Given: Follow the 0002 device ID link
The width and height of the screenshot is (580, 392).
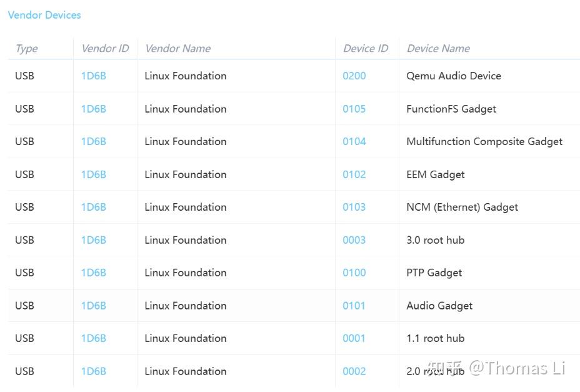Looking at the screenshot, I should (354, 371).
